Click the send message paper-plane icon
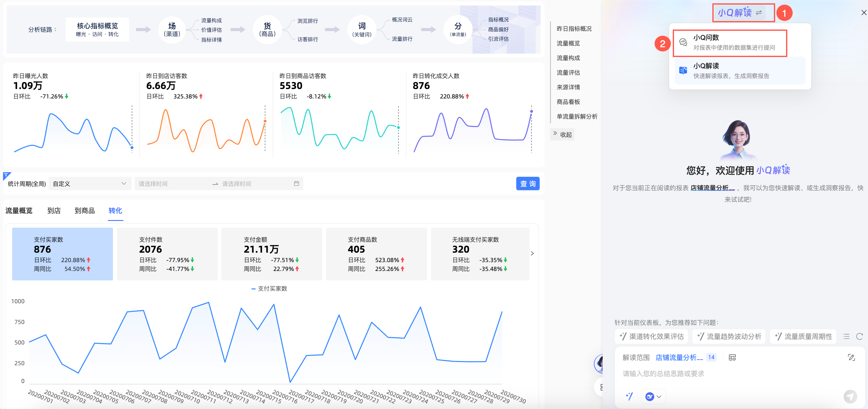Screen dimensions: 868x409 tap(850, 397)
